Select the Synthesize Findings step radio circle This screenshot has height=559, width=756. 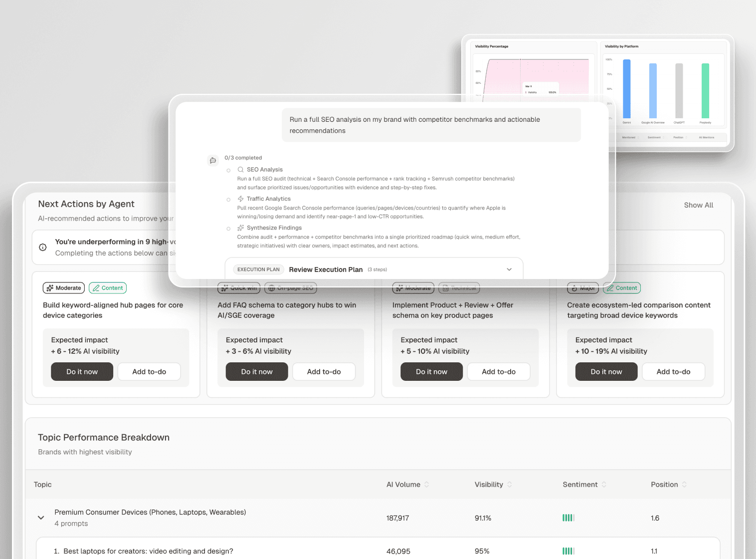pos(228,229)
